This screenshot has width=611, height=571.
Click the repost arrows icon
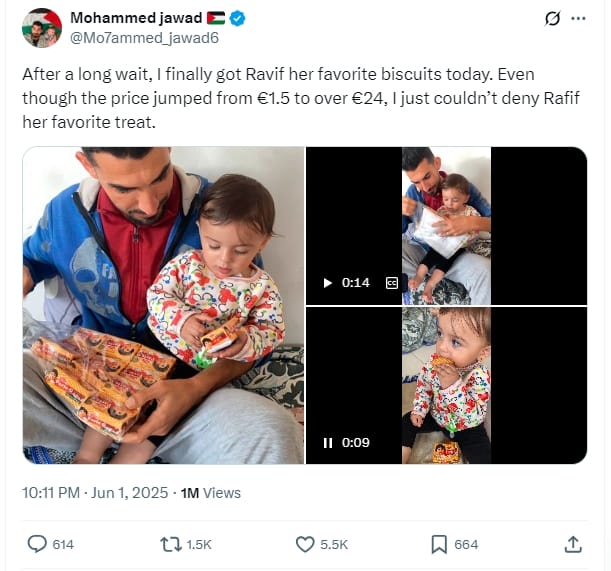pos(171,544)
